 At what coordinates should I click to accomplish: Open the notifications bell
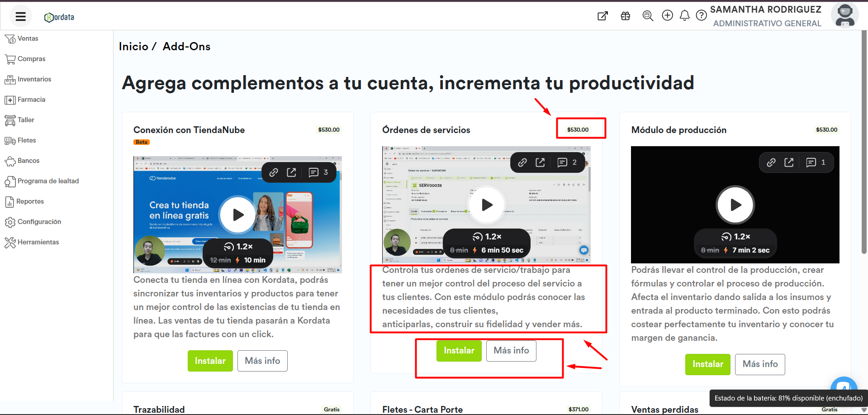click(684, 15)
